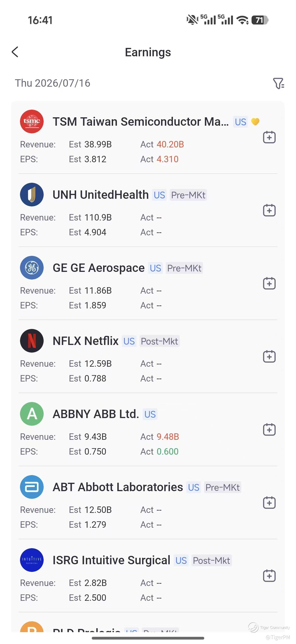This screenshot has height=644, width=296.
Task: Open the TSMC logo thumbnail
Action: 32,121
